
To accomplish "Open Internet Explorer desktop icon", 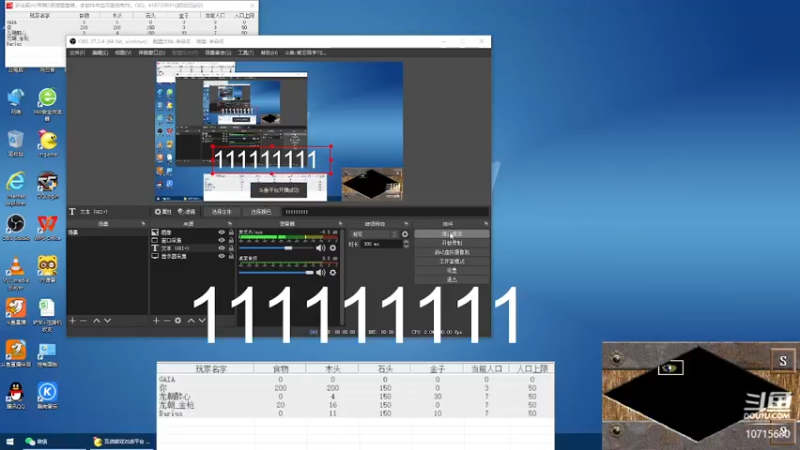I will coord(16,188).
